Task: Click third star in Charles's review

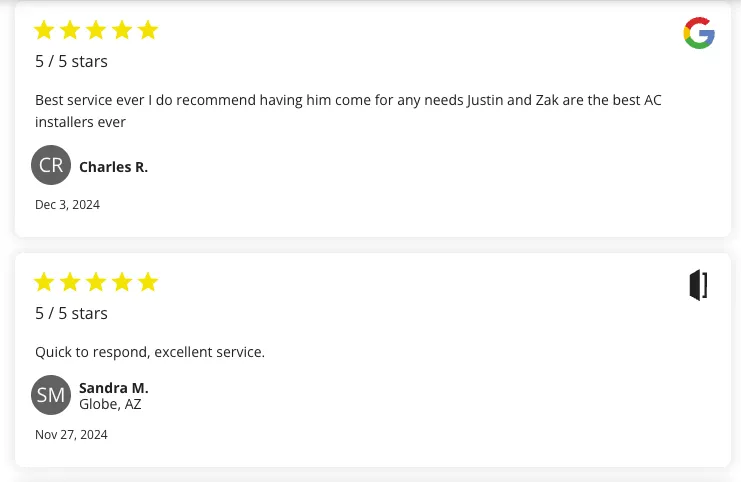Action: pyautogui.click(x=96, y=30)
